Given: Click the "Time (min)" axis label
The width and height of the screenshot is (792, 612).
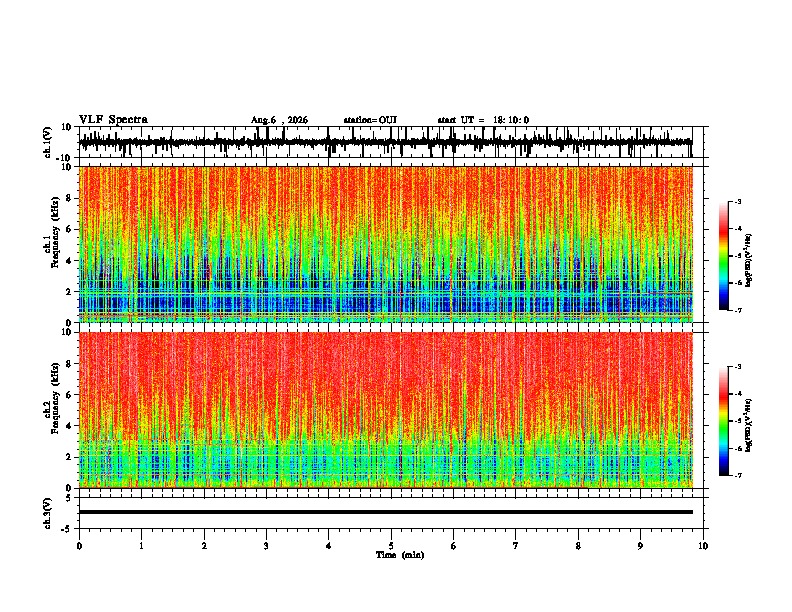Looking at the screenshot, I should point(400,555).
